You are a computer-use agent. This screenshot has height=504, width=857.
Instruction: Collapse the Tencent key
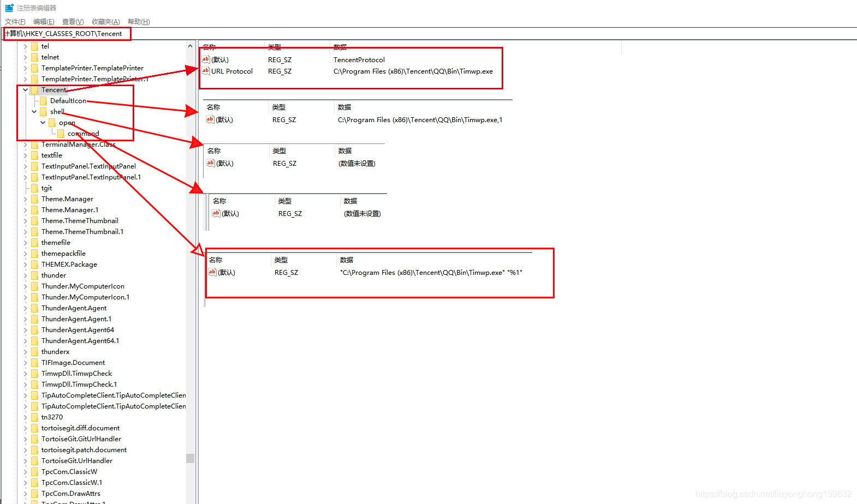tap(25, 90)
